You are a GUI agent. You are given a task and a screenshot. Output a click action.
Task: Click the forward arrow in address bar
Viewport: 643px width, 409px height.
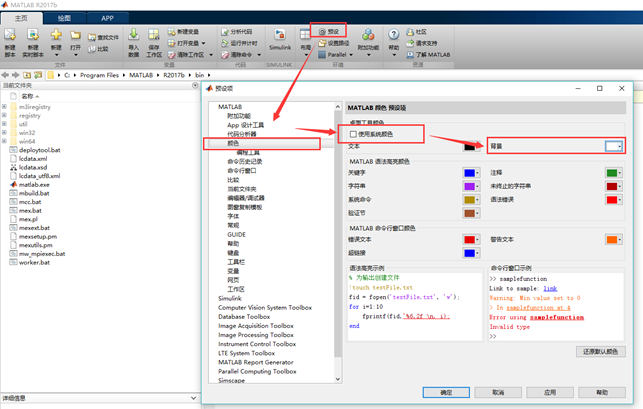pyautogui.click(x=16, y=75)
